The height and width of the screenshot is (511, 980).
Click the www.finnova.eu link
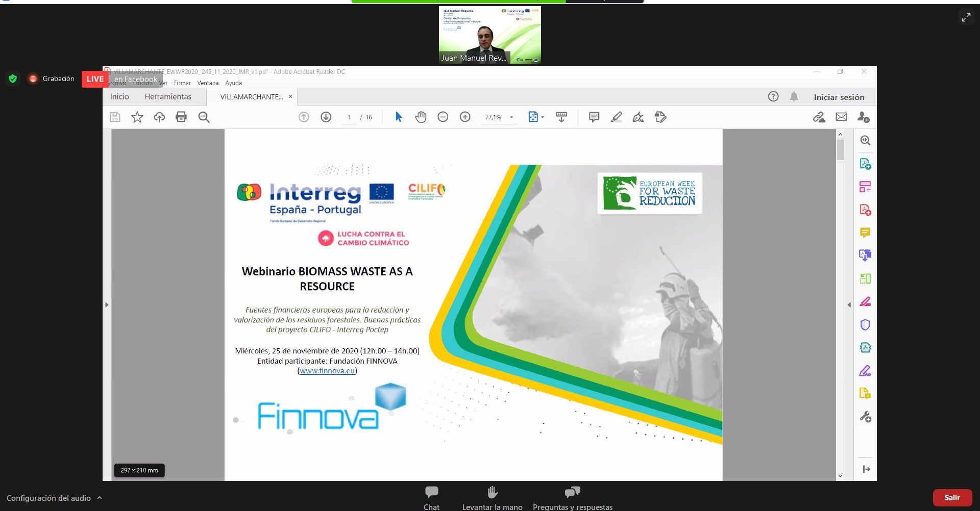[327, 371]
